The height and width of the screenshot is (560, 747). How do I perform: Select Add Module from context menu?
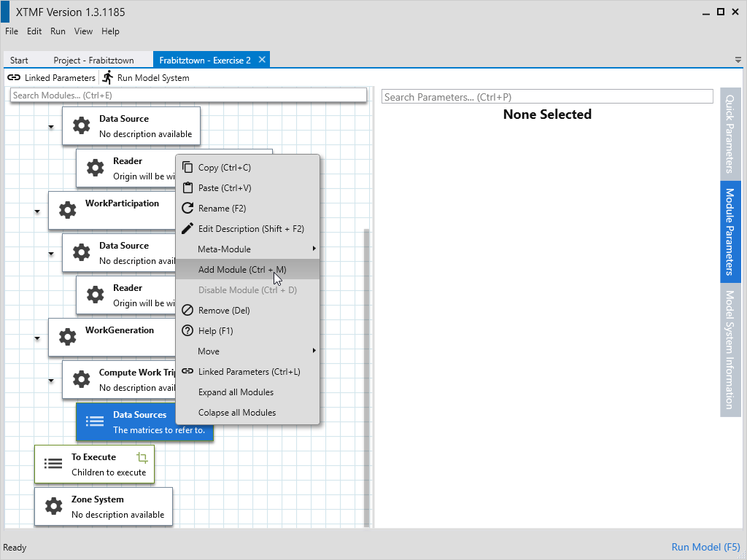click(242, 269)
